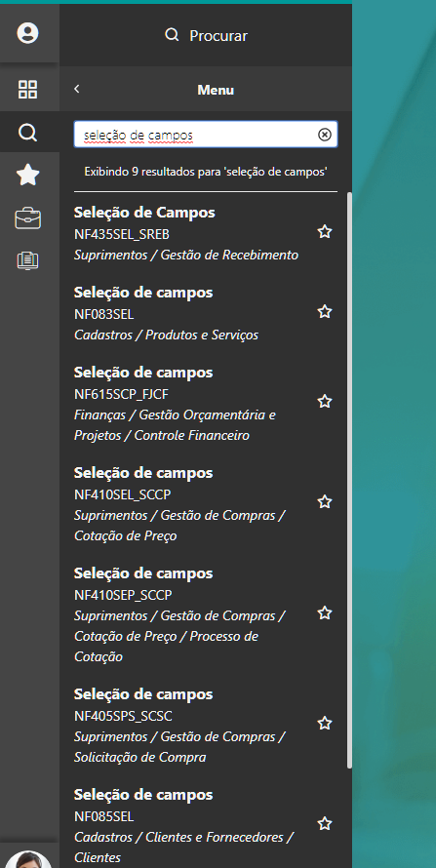This screenshot has height=868, width=436.
Task: Favorite the NF435SEL_SREB result
Action: (x=324, y=232)
